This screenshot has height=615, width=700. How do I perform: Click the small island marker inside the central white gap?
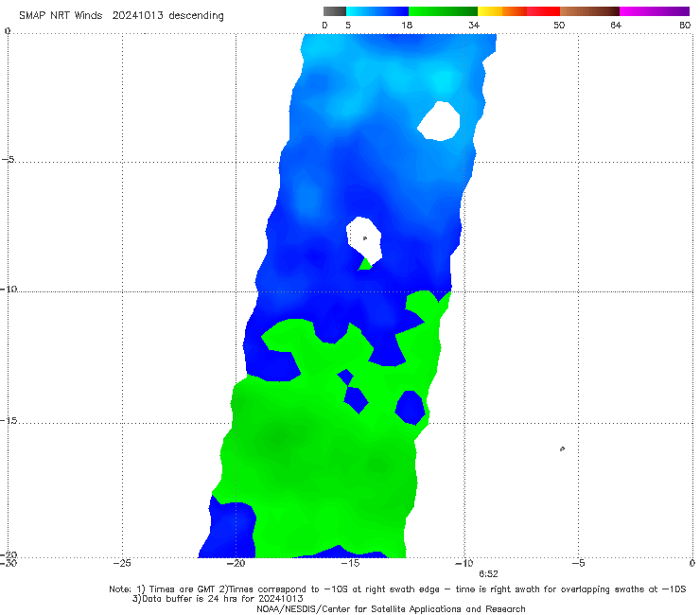click(365, 238)
